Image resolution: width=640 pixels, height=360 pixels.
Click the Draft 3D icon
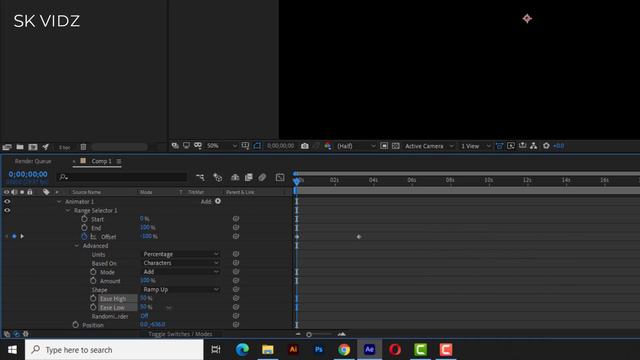(x=218, y=177)
